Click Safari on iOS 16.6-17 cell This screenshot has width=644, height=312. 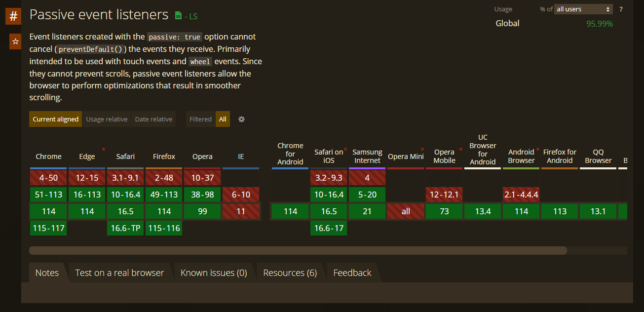point(329,228)
